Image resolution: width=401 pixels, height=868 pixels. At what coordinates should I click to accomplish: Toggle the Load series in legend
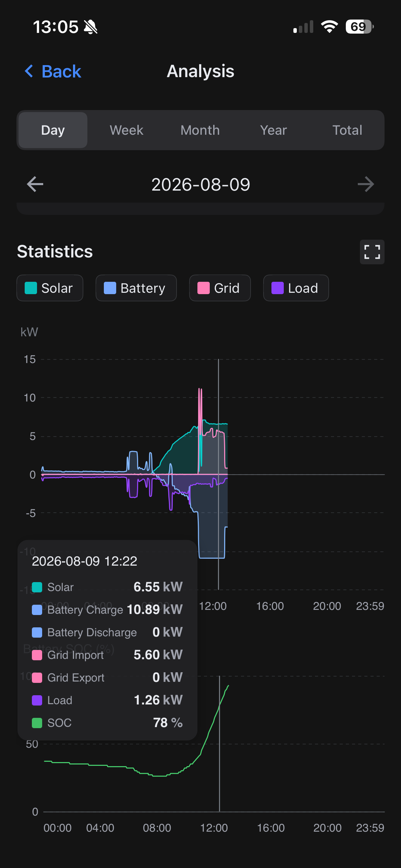click(x=296, y=288)
